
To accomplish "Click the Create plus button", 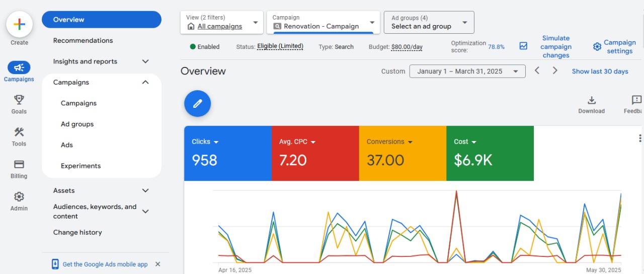I will pos(19,24).
